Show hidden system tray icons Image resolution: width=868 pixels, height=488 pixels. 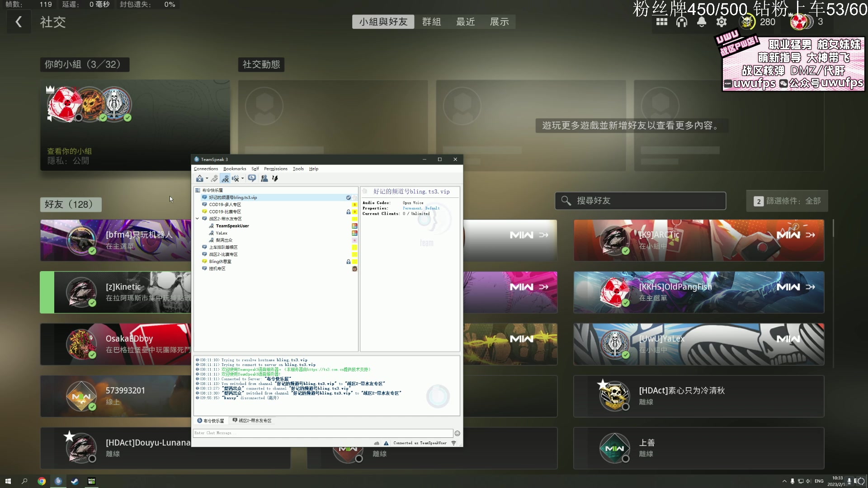(784, 481)
